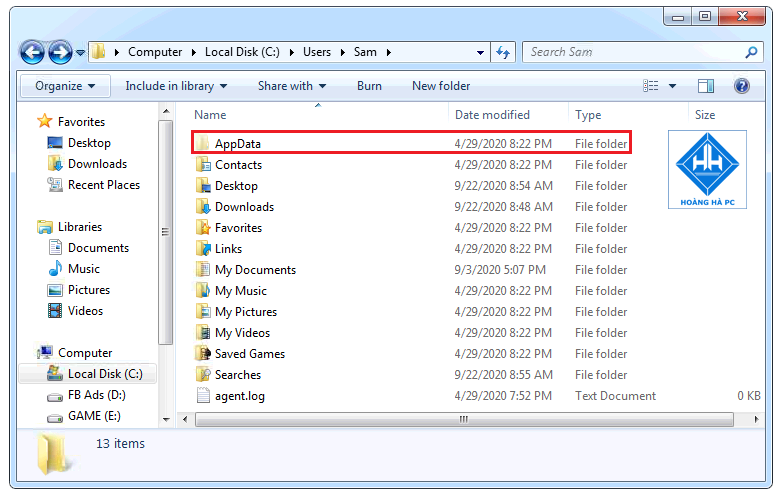Open address bar previous locations dropdown
The height and width of the screenshot is (497, 780).
(x=480, y=52)
